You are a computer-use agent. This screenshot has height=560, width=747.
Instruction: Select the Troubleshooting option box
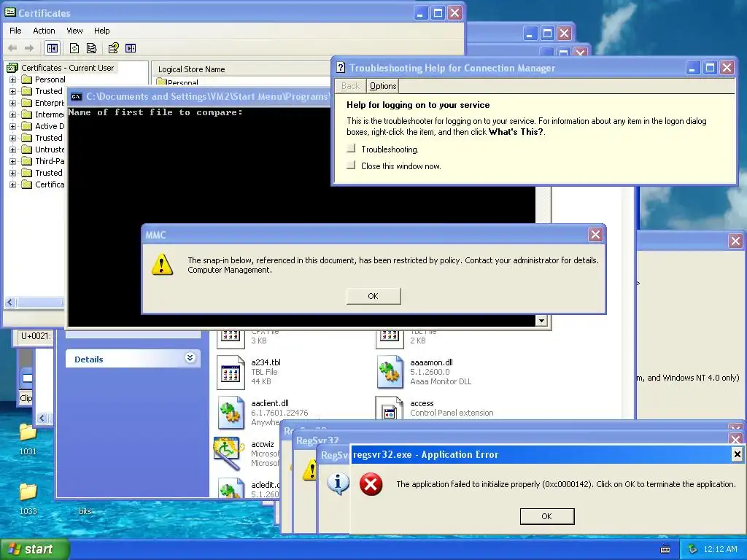coord(351,149)
